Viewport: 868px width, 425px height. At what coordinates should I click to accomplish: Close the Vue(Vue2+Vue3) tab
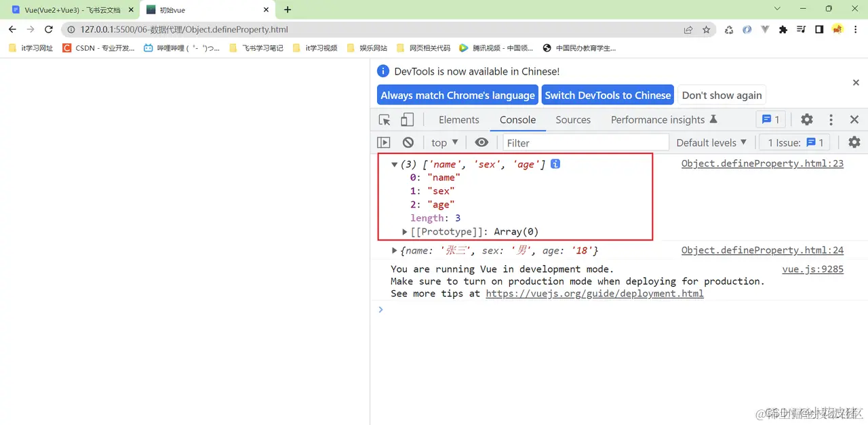coord(130,10)
